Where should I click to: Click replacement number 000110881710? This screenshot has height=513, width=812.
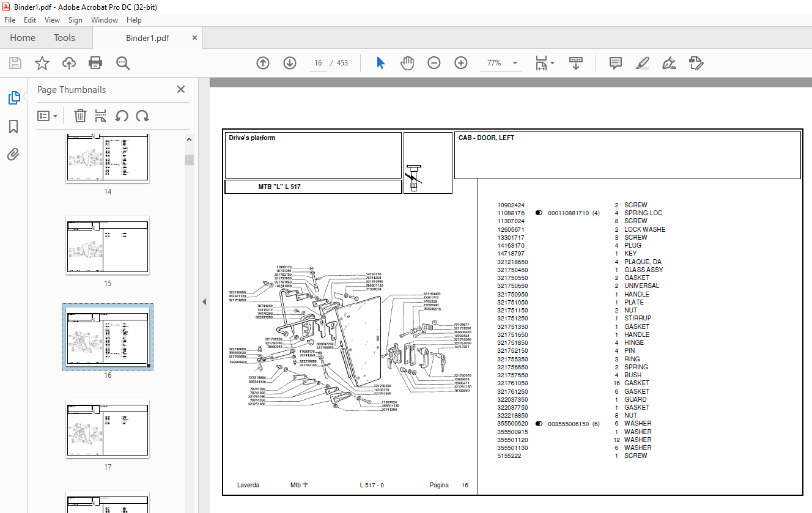pos(569,213)
